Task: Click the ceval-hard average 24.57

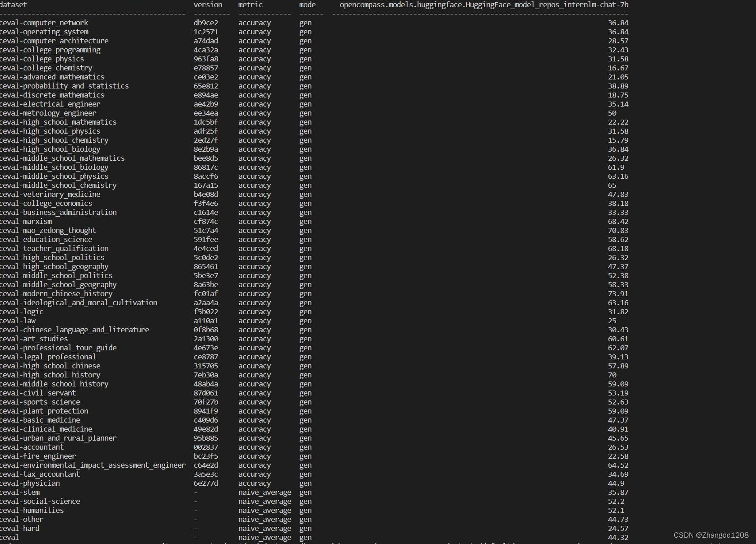Action: point(618,528)
